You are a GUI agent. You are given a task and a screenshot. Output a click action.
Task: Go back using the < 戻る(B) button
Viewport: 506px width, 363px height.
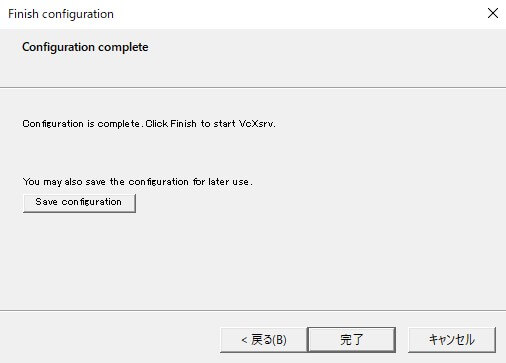263,340
